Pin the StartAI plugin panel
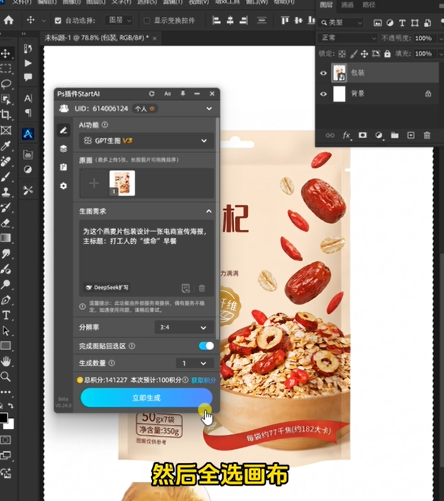The height and width of the screenshot is (501, 444). click(183, 94)
